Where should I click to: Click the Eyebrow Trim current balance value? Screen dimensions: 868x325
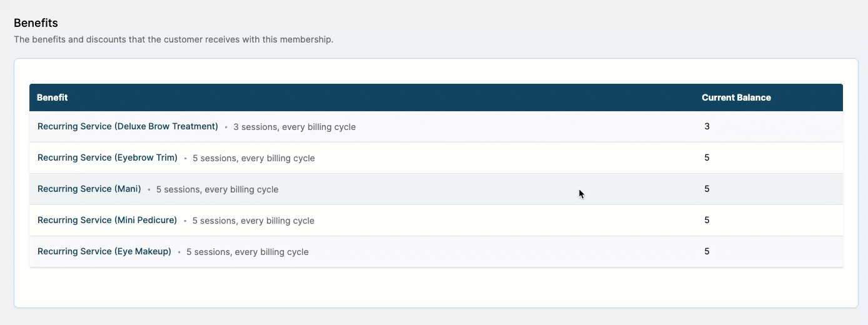(x=707, y=157)
